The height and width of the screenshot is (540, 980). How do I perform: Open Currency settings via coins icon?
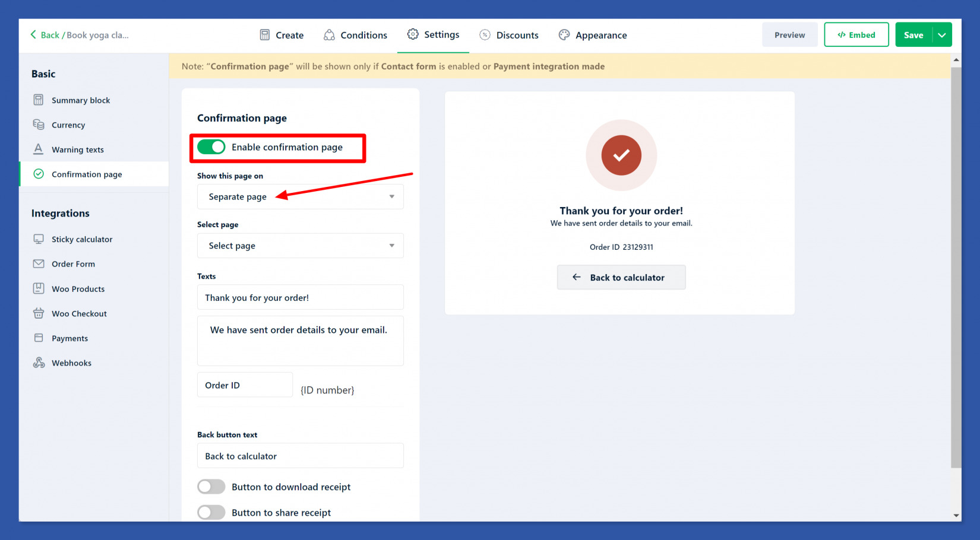(39, 125)
